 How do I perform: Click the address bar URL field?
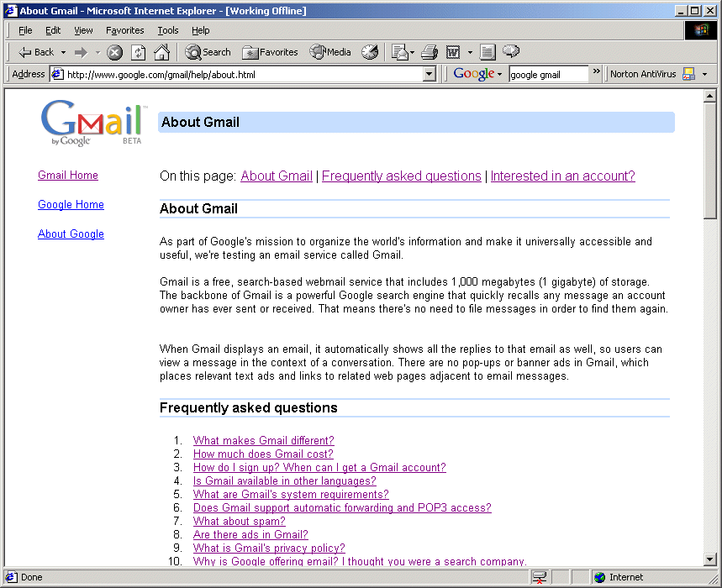244,74
